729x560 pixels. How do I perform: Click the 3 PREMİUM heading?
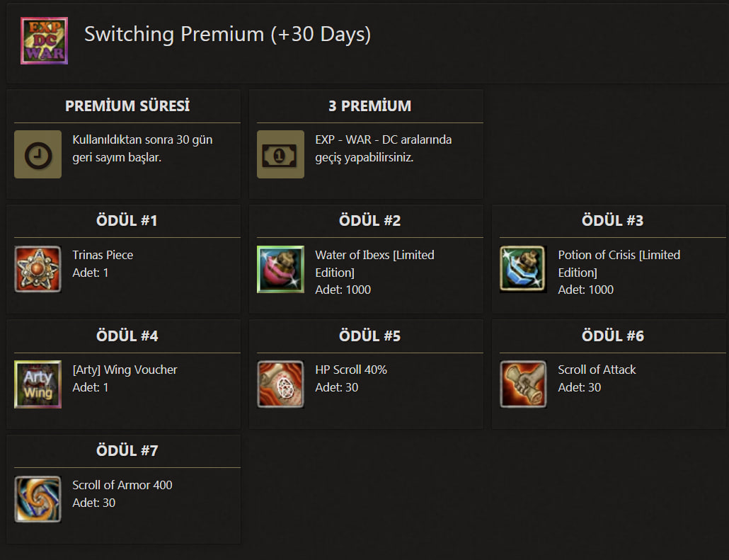pos(370,105)
